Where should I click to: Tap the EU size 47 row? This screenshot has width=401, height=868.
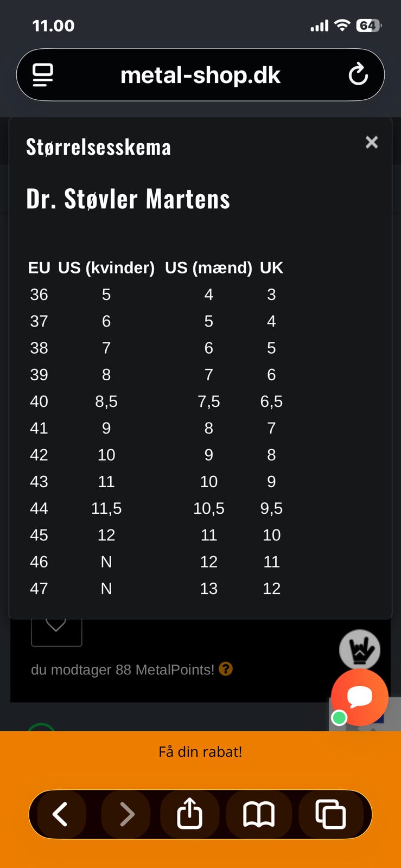tap(39, 588)
